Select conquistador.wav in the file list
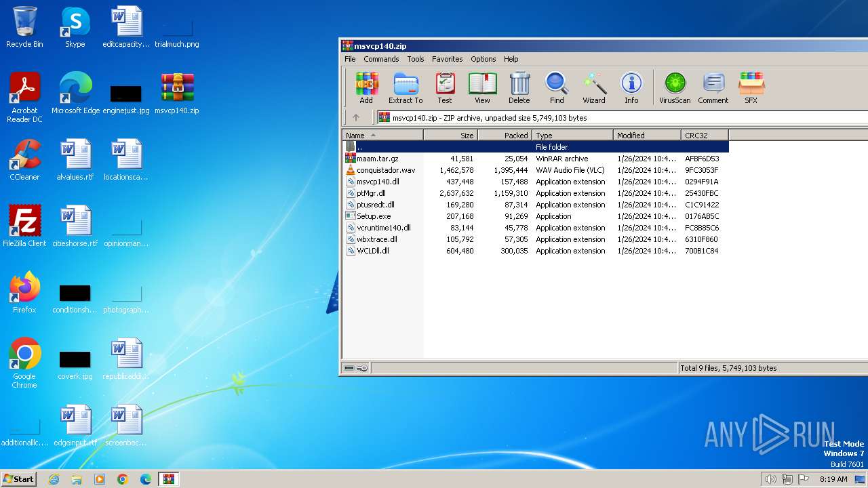Screen dimensions: 868x488 tap(536, 170)
